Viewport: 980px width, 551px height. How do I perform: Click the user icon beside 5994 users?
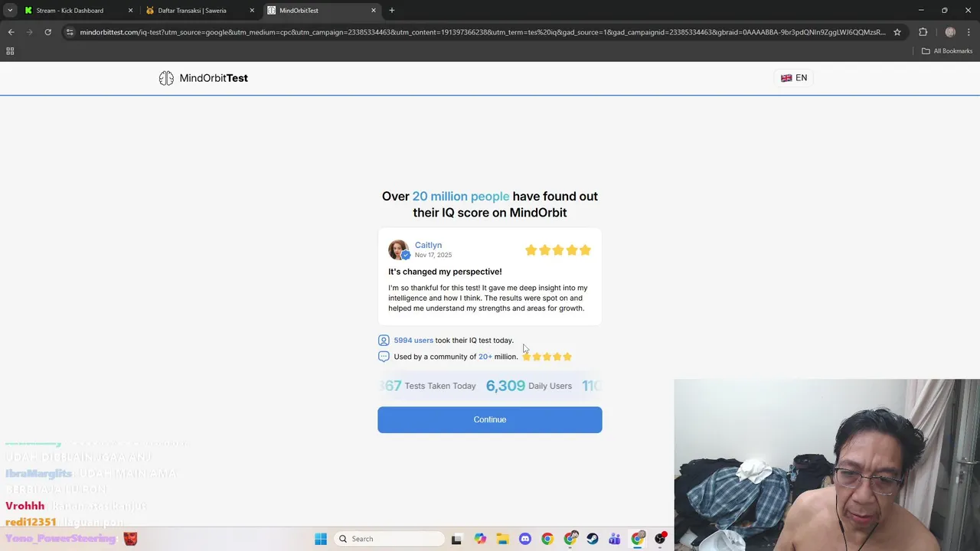coord(384,341)
